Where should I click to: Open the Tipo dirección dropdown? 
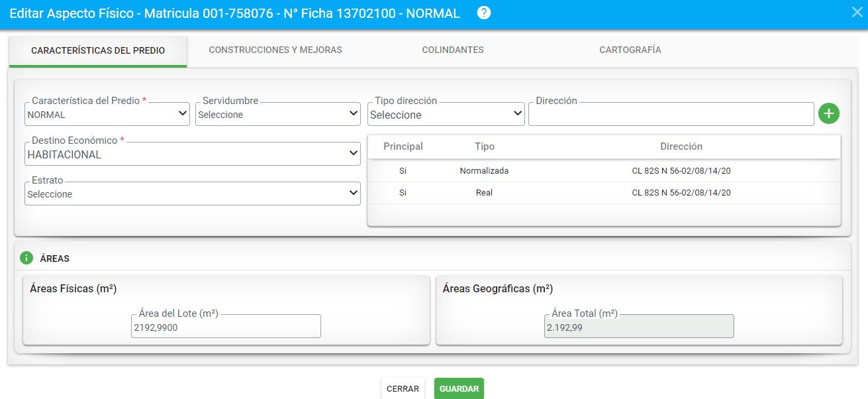tap(446, 114)
